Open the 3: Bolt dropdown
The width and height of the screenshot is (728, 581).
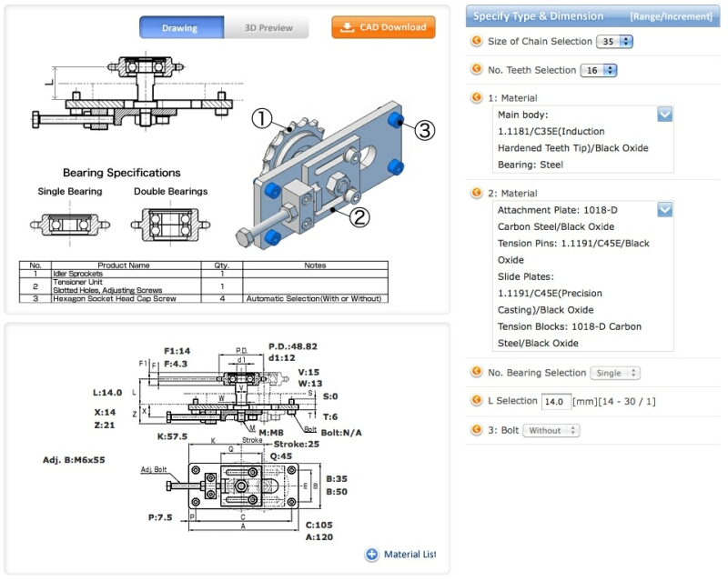click(x=551, y=430)
